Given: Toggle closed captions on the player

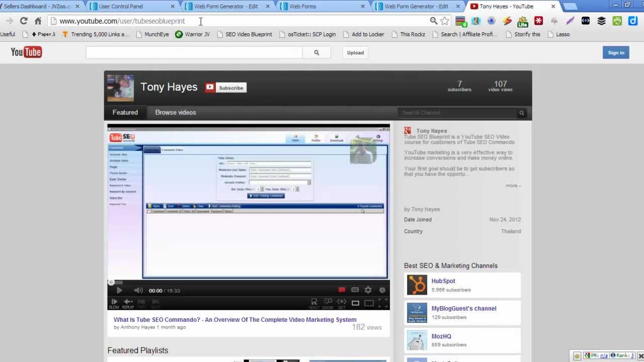Looking at the screenshot, I should coord(355,290).
